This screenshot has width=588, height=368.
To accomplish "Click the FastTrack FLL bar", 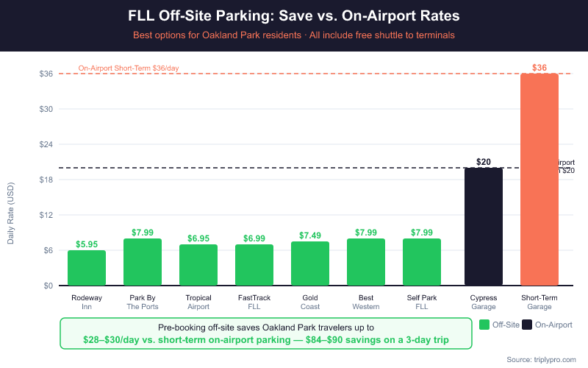I will coord(254,265).
